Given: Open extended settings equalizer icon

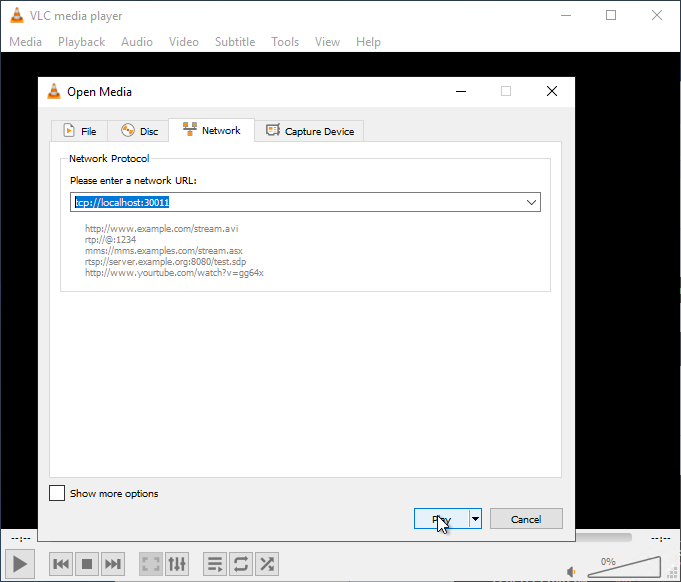Looking at the screenshot, I should click(177, 564).
